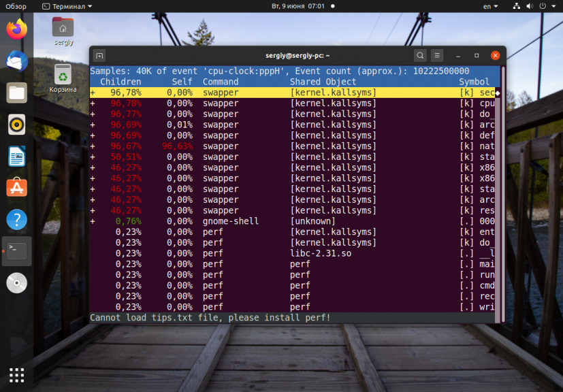Open the Files manager in dock
Viewport: 563px width, 392px height.
coord(17,93)
